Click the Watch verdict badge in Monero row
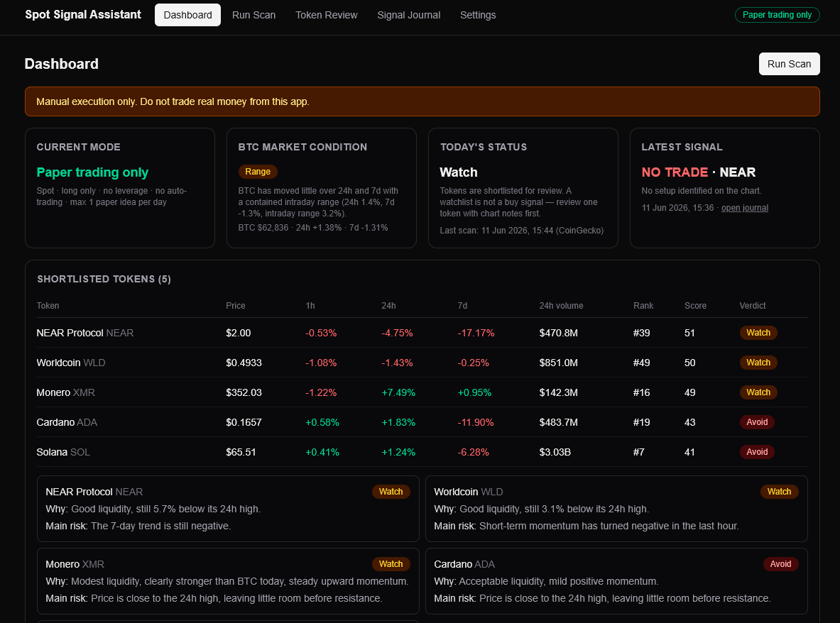840x623 pixels. coord(758,392)
